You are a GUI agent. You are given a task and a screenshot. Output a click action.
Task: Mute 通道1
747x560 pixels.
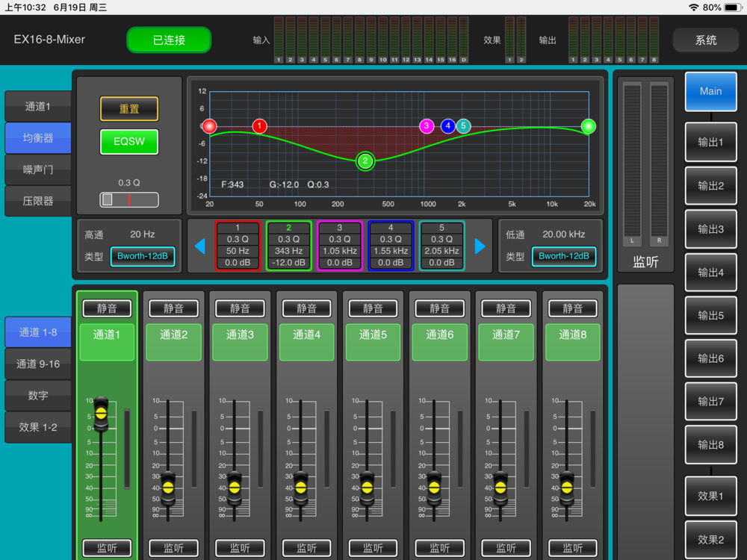[x=107, y=308]
